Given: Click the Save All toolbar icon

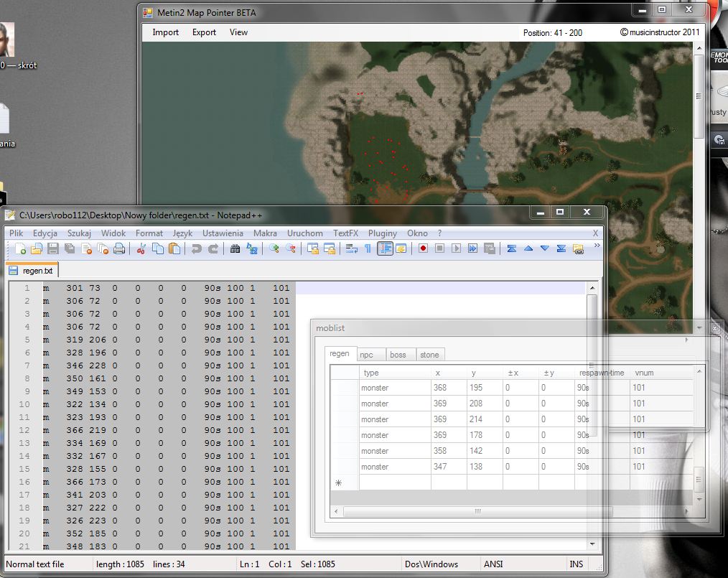Looking at the screenshot, I should [70, 249].
